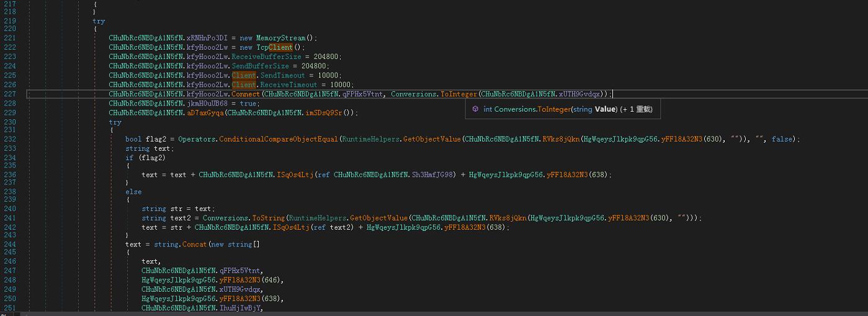The width and height of the screenshot is (868, 316).
Task: Click "ReceiveTimeout" on line 226
Action: click(x=289, y=84)
